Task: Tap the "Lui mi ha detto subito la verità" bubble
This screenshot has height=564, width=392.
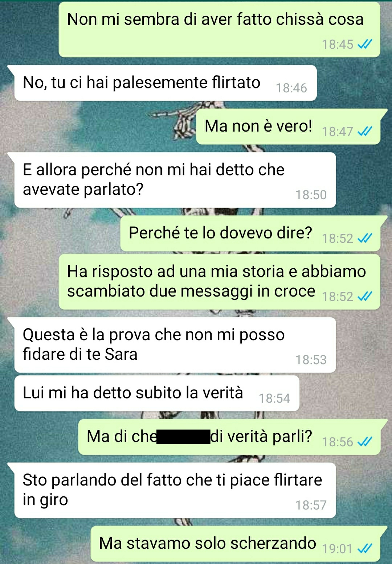Action: pyautogui.click(x=157, y=393)
